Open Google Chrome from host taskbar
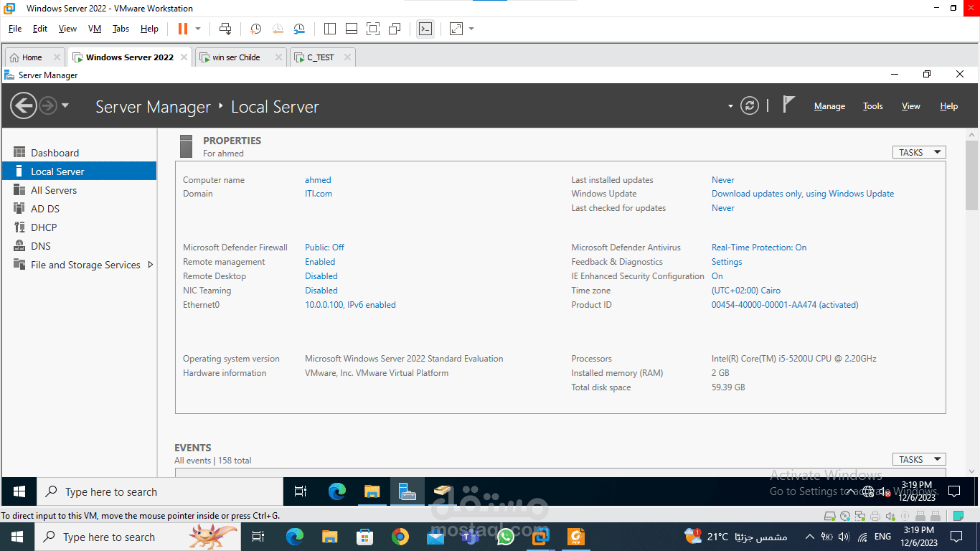This screenshot has height=551, width=980. pos(400,537)
